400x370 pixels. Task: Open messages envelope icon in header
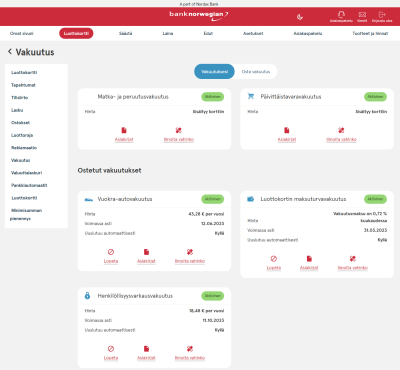[362, 14]
